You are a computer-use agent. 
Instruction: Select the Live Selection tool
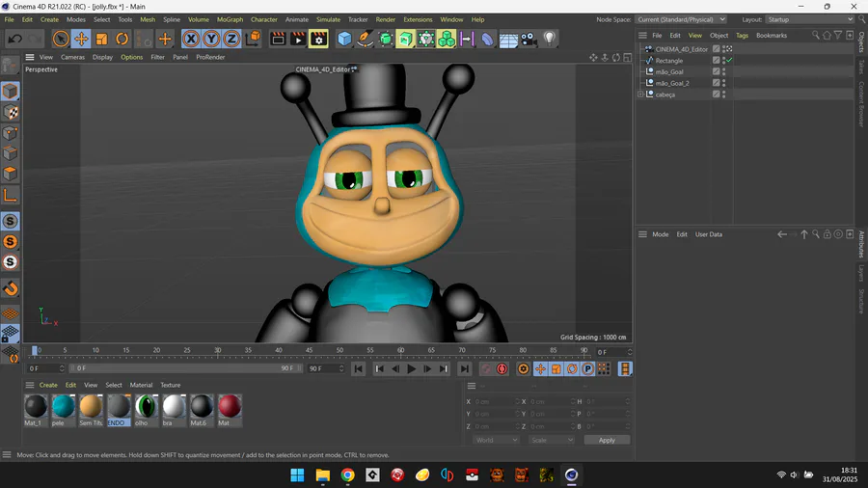61,39
